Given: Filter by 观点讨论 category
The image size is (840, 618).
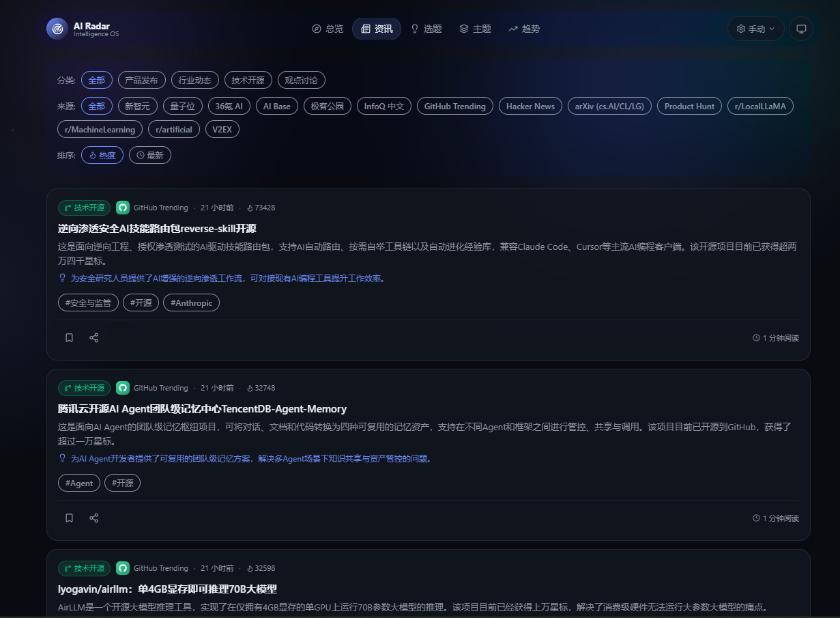Looking at the screenshot, I should click(x=301, y=80).
